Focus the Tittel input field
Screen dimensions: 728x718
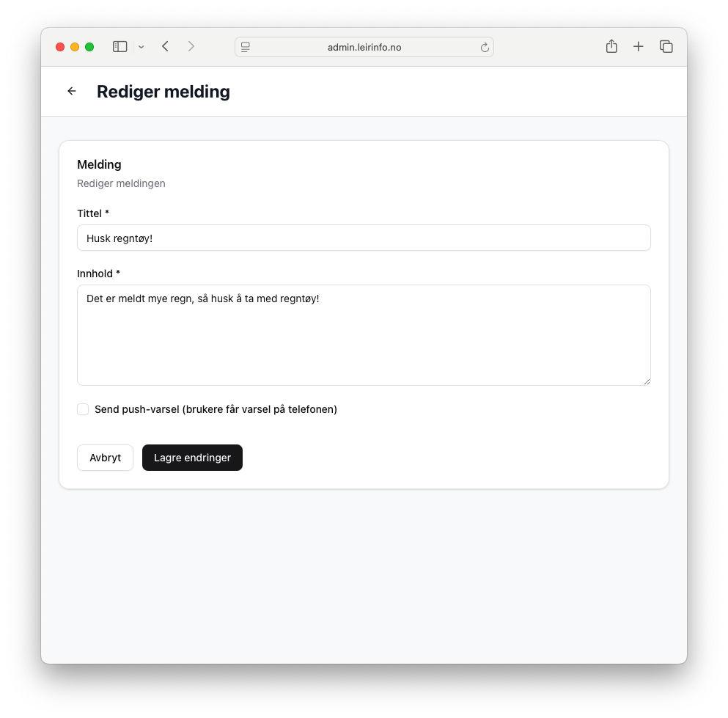364,238
